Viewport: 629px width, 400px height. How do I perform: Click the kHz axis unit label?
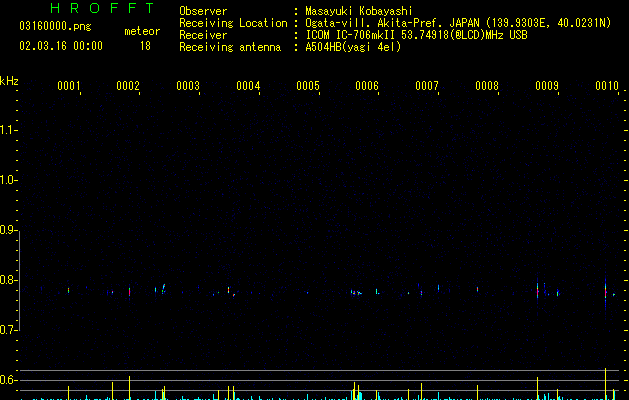point(9,81)
